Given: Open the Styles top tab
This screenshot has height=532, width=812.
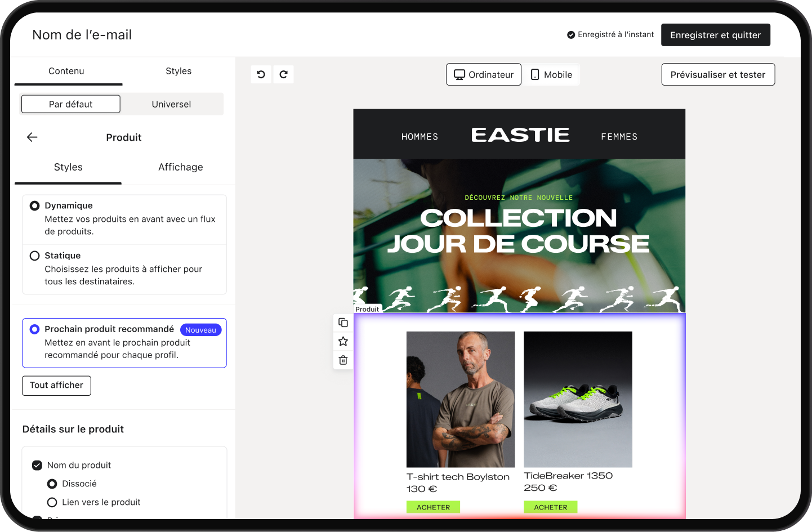Looking at the screenshot, I should point(179,71).
